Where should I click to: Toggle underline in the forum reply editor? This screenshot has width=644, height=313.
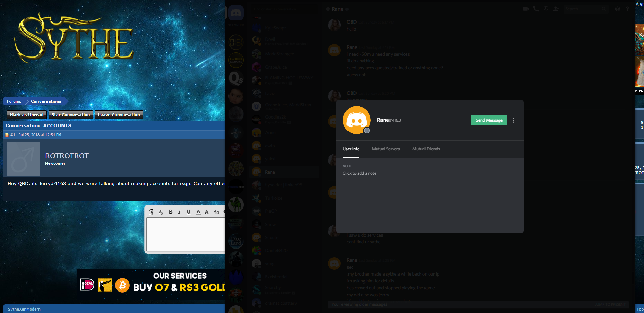pyautogui.click(x=189, y=212)
